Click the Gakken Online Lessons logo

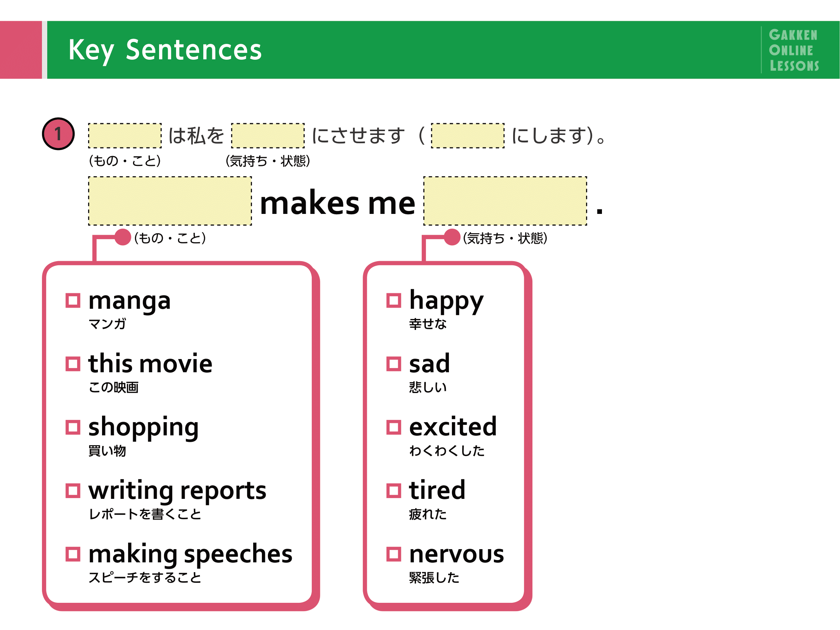tap(793, 50)
